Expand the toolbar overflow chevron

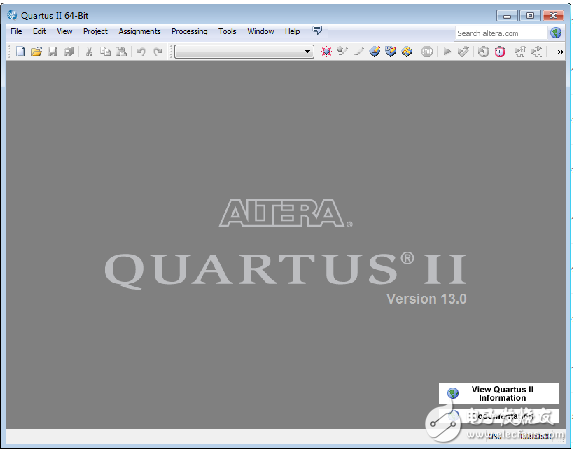560,52
